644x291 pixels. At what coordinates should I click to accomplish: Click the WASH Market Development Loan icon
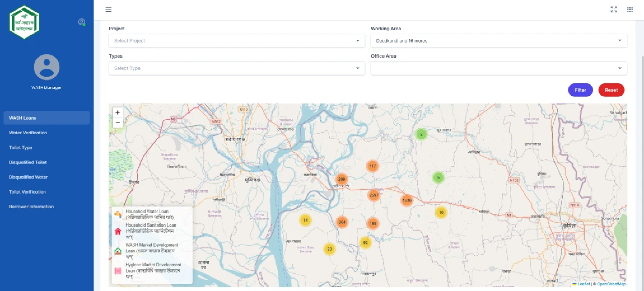[118, 251]
